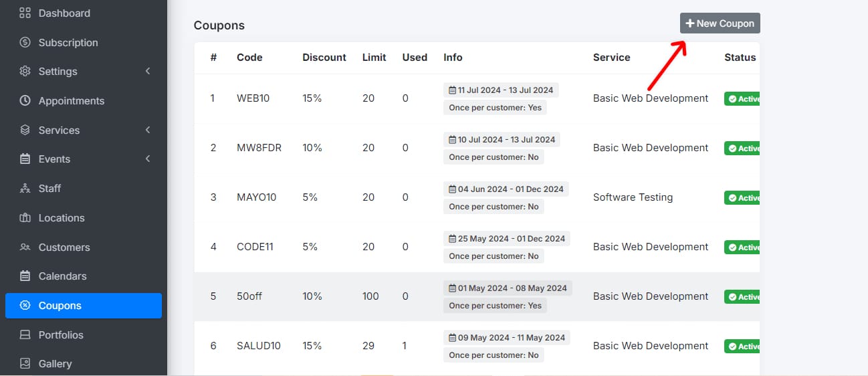Click Active status badge for WEB10
This screenshot has width=868, height=376.
point(742,99)
